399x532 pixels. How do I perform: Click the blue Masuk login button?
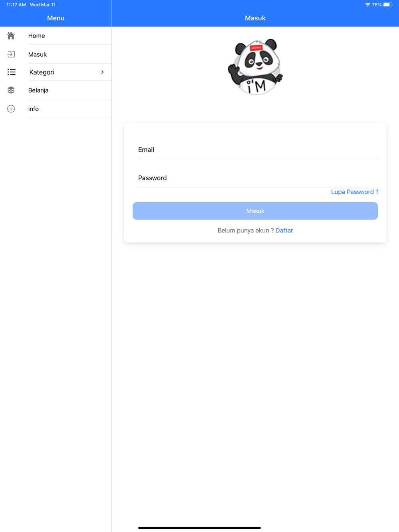coord(255,211)
